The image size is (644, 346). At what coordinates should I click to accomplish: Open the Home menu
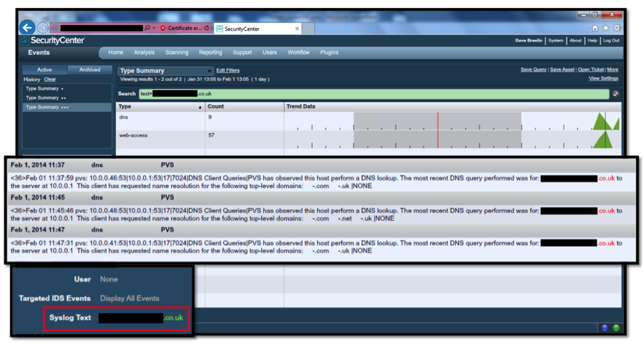[115, 52]
